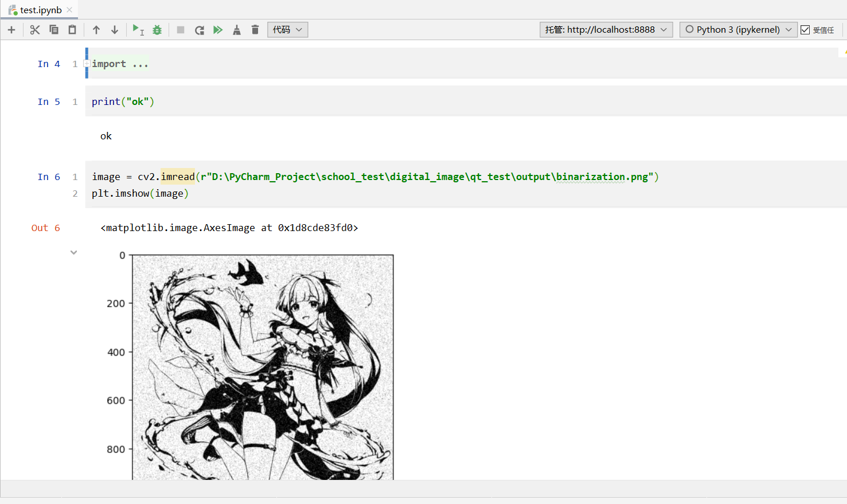Toggle the 受信任 trusted checkbox
This screenshot has height=504, width=847.
pyautogui.click(x=805, y=30)
